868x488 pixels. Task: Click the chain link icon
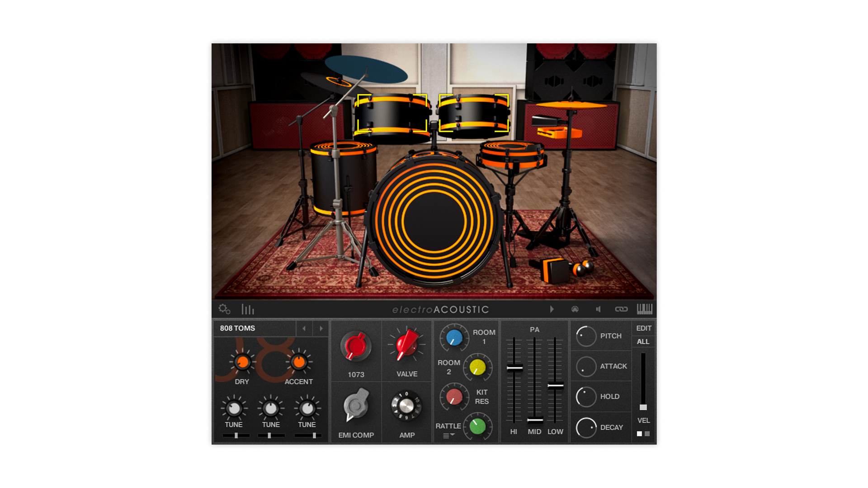click(x=621, y=310)
